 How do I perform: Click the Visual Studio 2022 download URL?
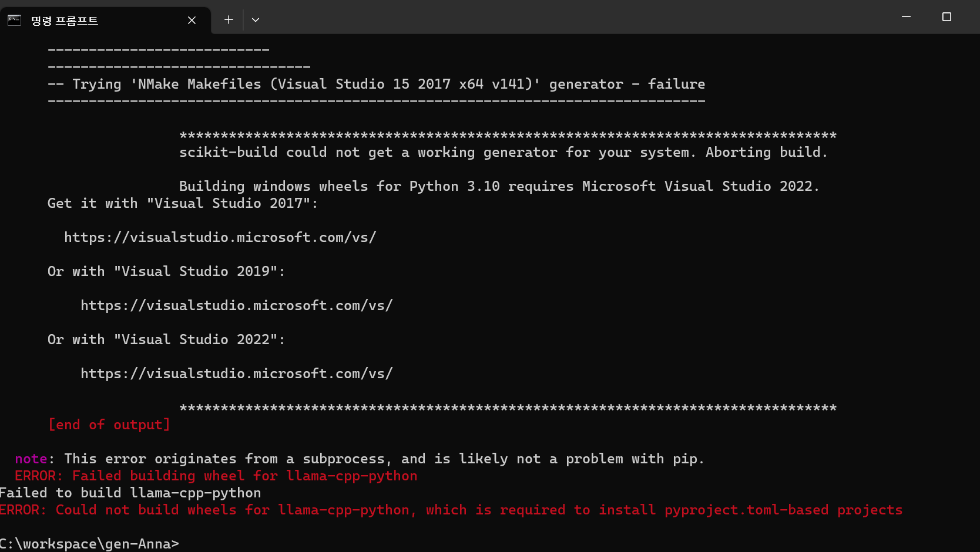[x=236, y=373]
